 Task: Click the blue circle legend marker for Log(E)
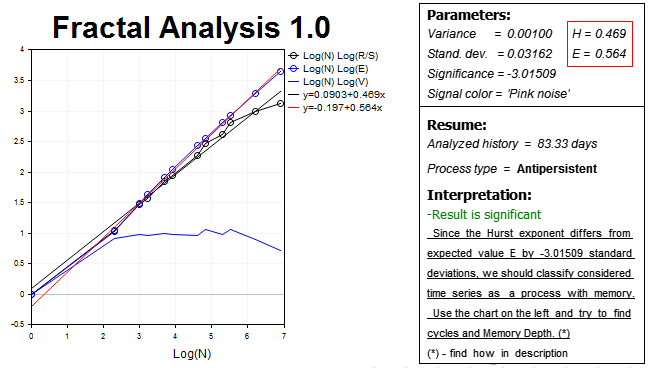(293, 69)
